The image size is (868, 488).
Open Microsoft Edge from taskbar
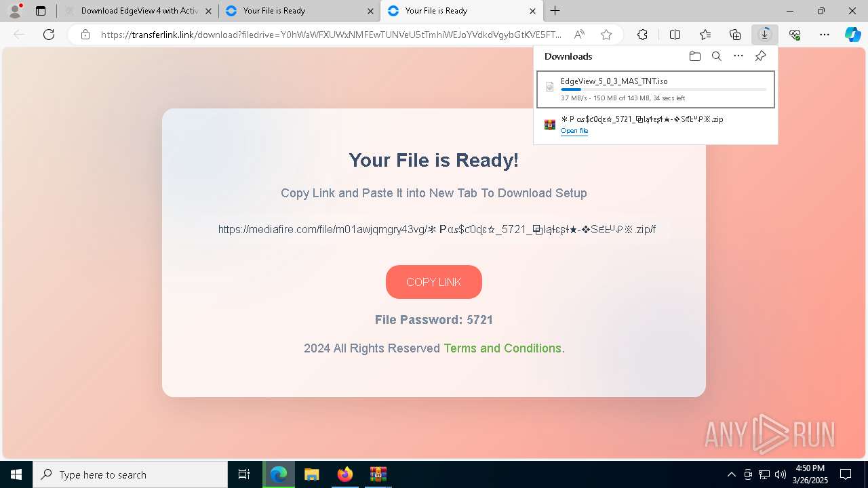click(x=279, y=474)
